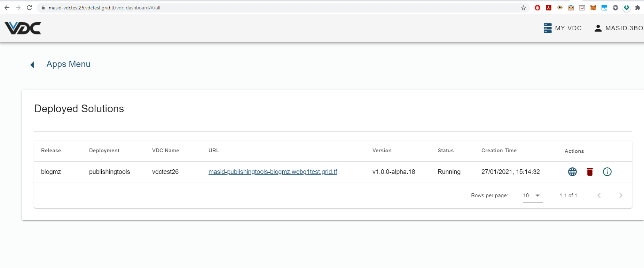The width and height of the screenshot is (644, 268).
Task: Open masid-publishingtools-blogmz URL link
Action: pyautogui.click(x=273, y=172)
